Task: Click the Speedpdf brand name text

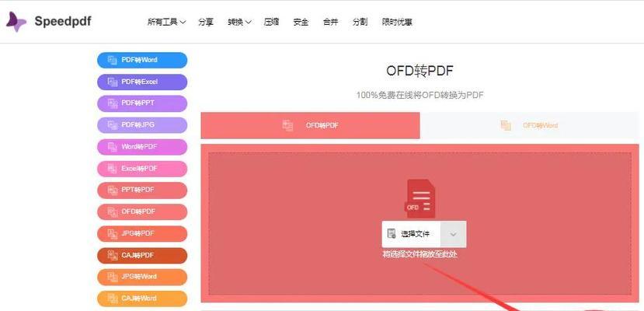Action: [x=63, y=21]
